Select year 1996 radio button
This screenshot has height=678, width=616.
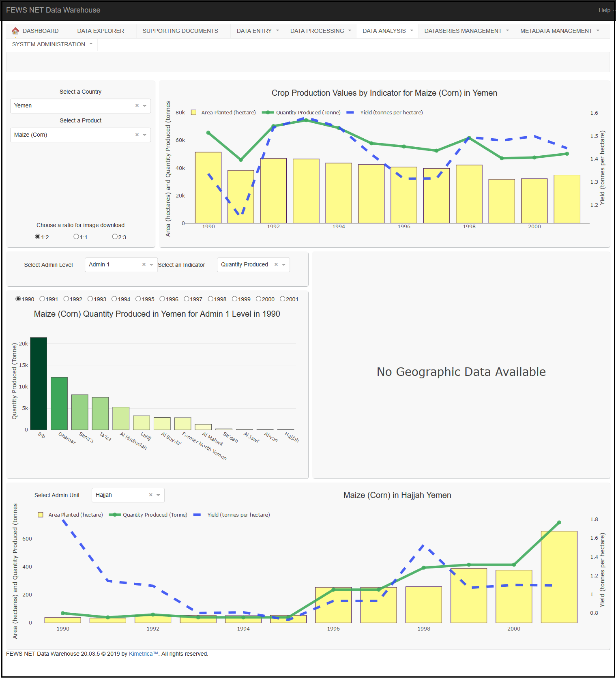pyautogui.click(x=162, y=299)
